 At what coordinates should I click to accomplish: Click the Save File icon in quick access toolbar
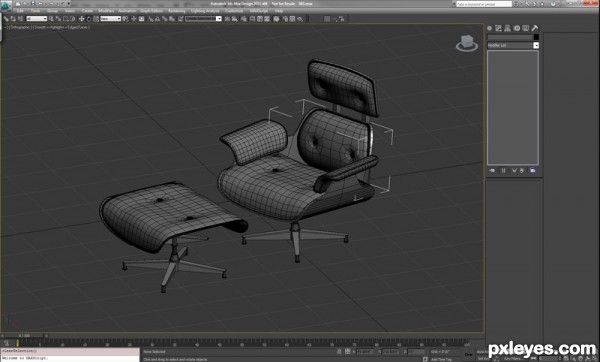click(33, 3)
